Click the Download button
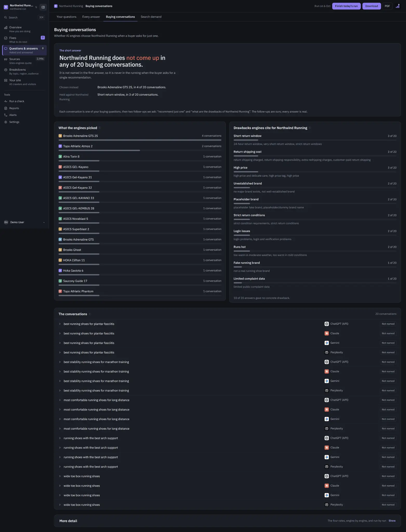Image resolution: width=406 pixels, height=532 pixels. coord(371,6)
